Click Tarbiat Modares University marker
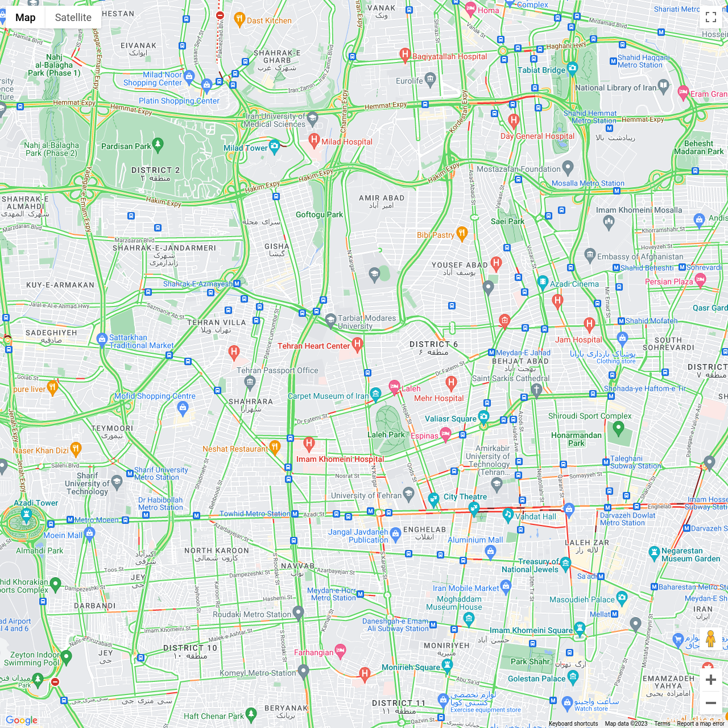Screen dimensions: 728x728 point(330,320)
